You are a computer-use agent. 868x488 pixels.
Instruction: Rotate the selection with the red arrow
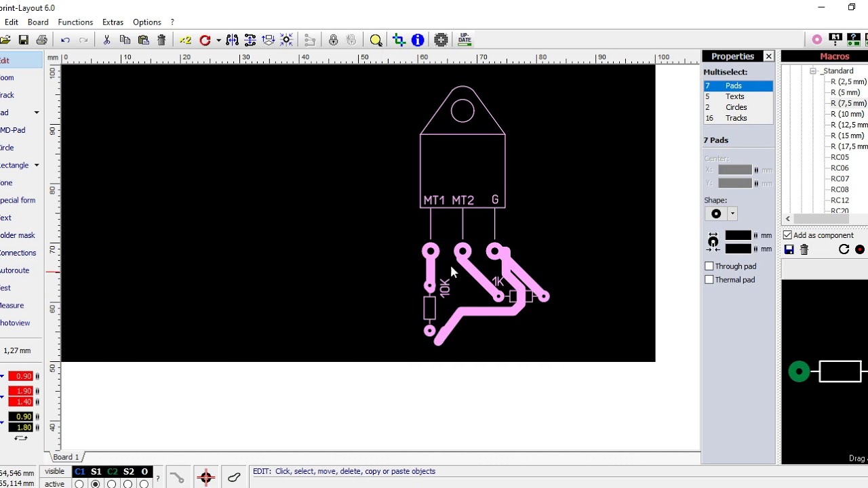pos(205,40)
